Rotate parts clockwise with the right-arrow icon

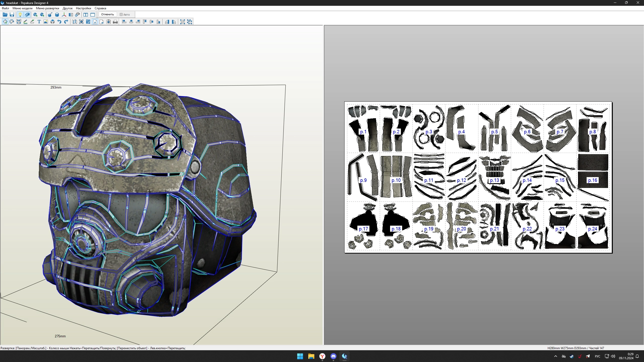[x=174, y=22]
